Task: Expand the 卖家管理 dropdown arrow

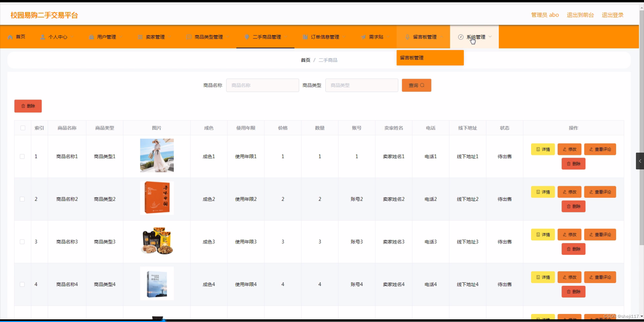Action: [x=169, y=37]
